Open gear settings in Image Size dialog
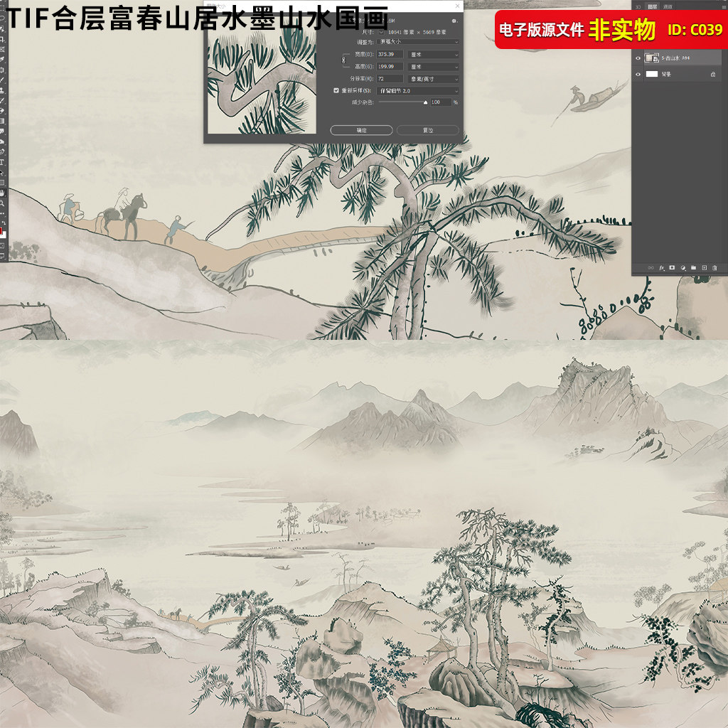This screenshot has width=728, height=728. tap(454, 21)
